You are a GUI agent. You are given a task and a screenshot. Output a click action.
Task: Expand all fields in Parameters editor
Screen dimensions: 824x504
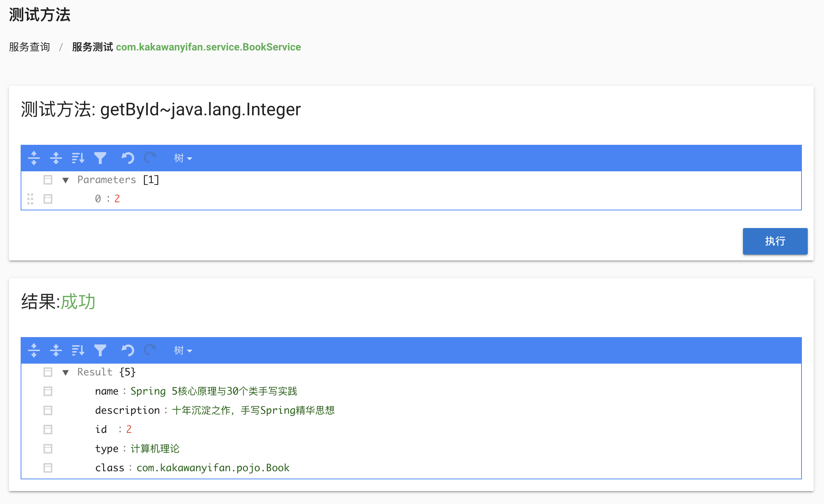pyautogui.click(x=34, y=158)
